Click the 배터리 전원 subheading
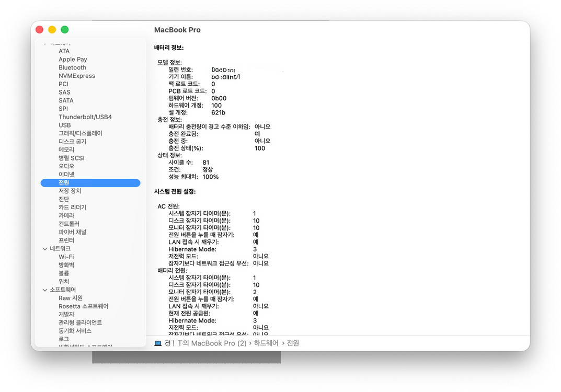 [172, 270]
